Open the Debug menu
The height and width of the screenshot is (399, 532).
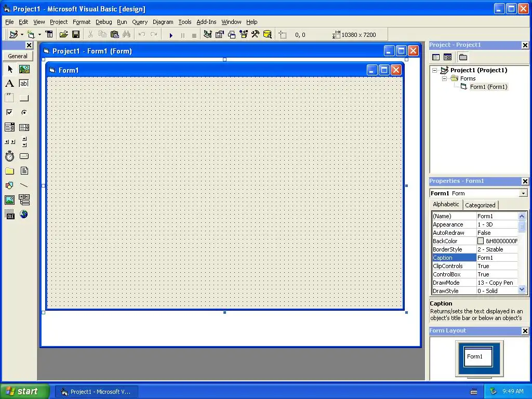pyautogui.click(x=104, y=22)
